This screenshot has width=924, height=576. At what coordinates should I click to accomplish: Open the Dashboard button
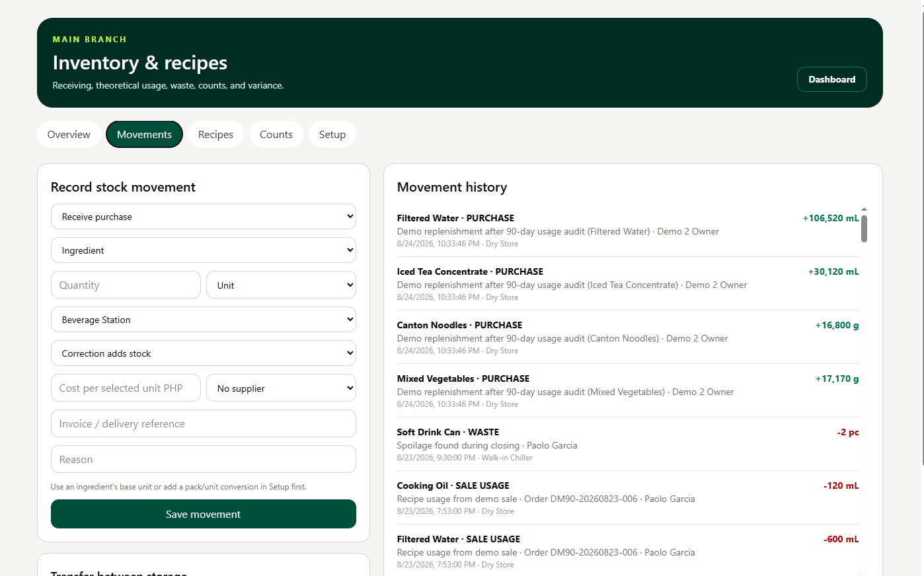[x=831, y=79]
